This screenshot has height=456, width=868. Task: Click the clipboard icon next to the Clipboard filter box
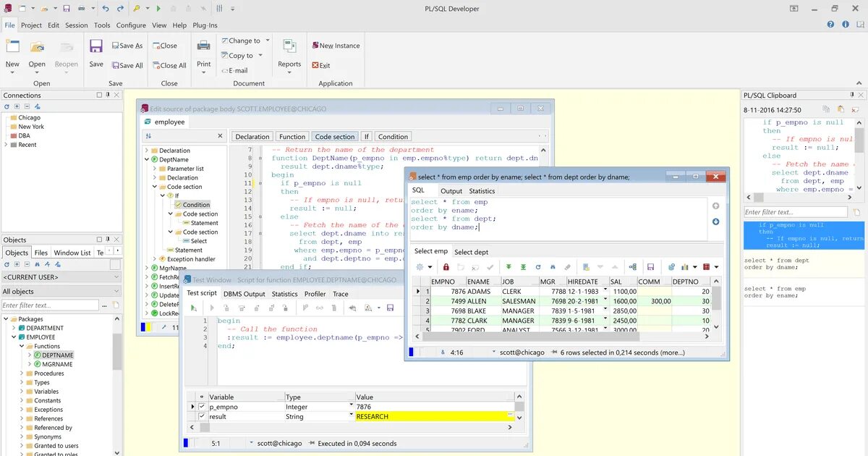pyautogui.click(x=857, y=212)
